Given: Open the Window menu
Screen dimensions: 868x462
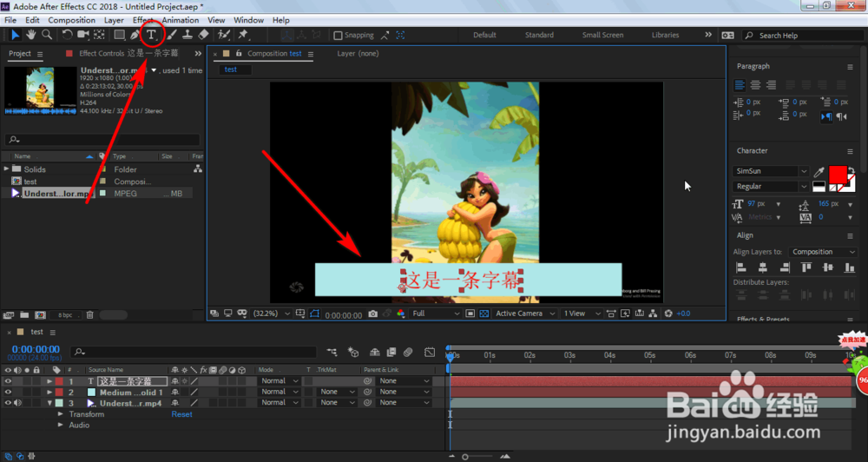Looking at the screenshot, I should (x=248, y=20).
